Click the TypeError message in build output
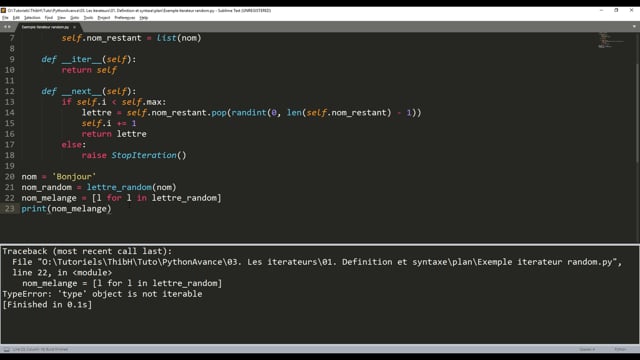The height and width of the screenshot is (360, 640). pos(102,294)
